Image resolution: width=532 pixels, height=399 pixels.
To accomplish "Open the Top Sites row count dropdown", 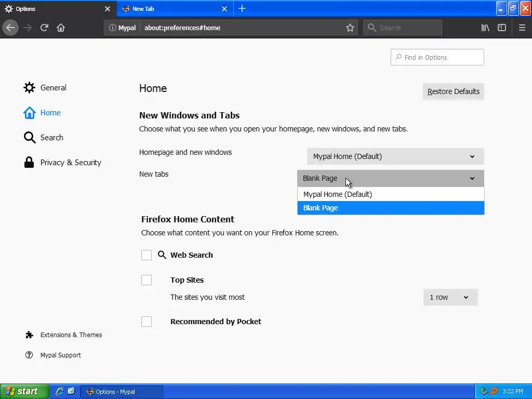I will 449,297.
